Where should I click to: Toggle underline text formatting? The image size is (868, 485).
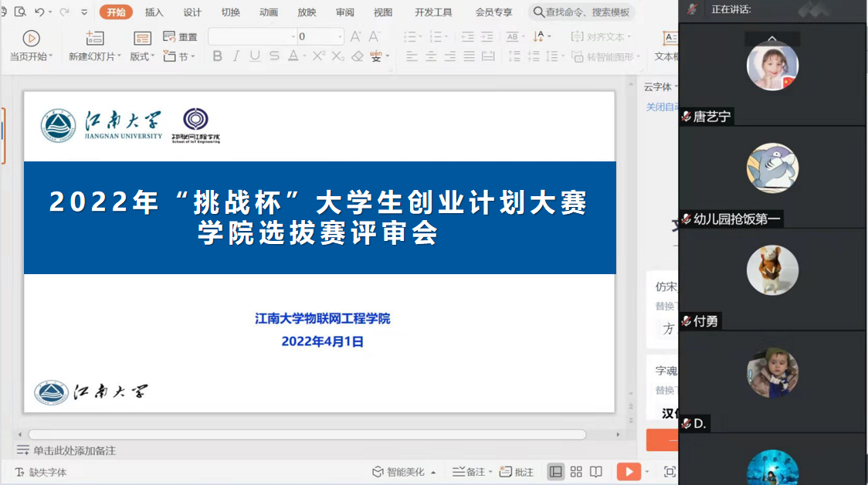coord(254,56)
